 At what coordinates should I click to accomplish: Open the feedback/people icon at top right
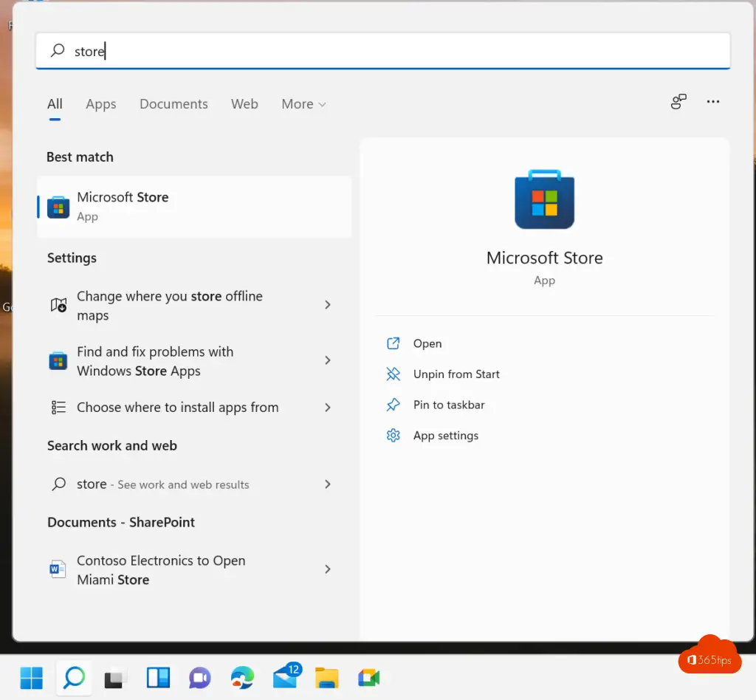click(678, 101)
